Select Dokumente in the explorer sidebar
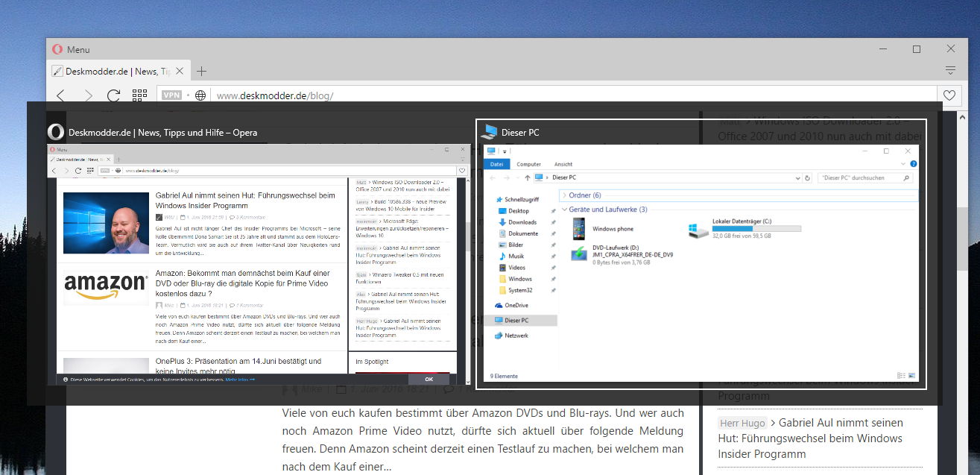Image resolution: width=980 pixels, height=475 pixels. click(x=517, y=233)
